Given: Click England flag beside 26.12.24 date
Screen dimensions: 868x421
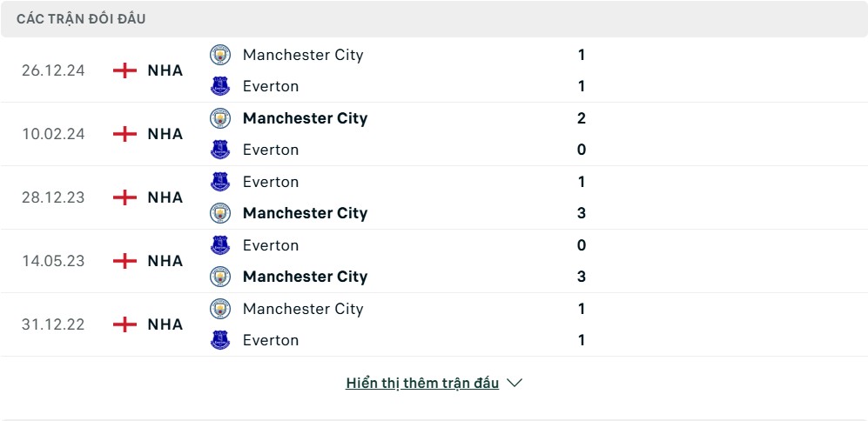Looking at the screenshot, I should [x=125, y=70].
